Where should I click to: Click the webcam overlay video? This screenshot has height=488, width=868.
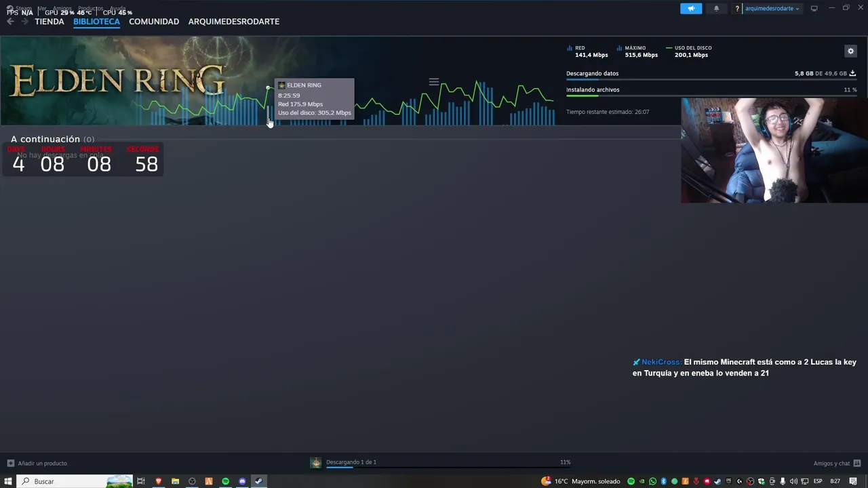pos(774,150)
